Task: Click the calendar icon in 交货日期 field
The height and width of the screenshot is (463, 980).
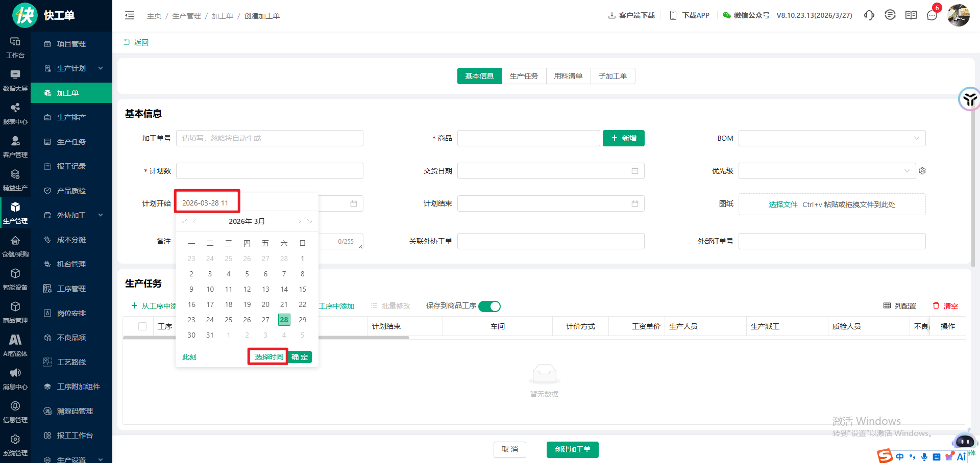Action: pos(634,171)
